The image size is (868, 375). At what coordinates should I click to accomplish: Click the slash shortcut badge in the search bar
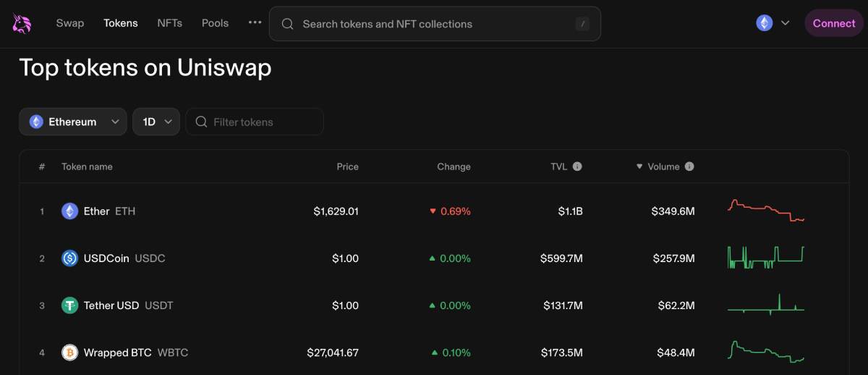(x=582, y=24)
